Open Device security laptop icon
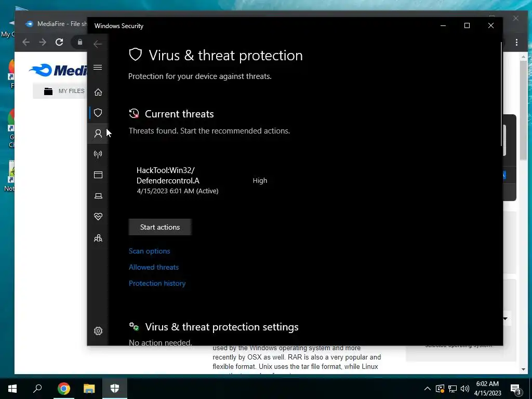This screenshot has width=532, height=399. [98, 196]
